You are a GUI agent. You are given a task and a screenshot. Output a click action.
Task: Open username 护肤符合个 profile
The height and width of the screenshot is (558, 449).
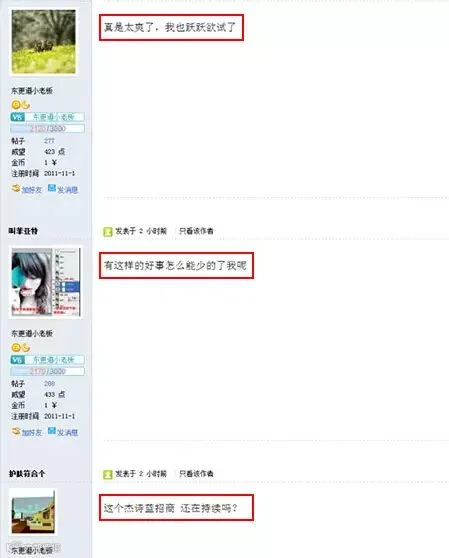[x=27, y=474]
